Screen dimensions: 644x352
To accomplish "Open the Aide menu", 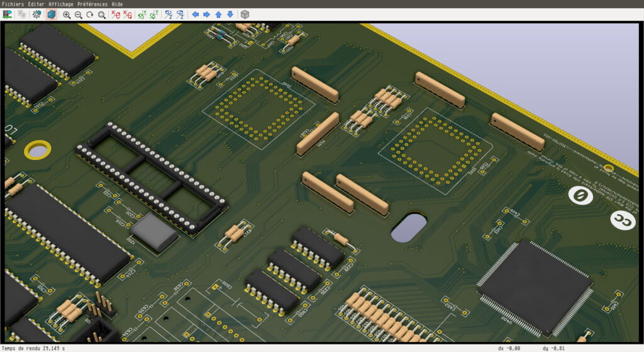I will tap(117, 4).
